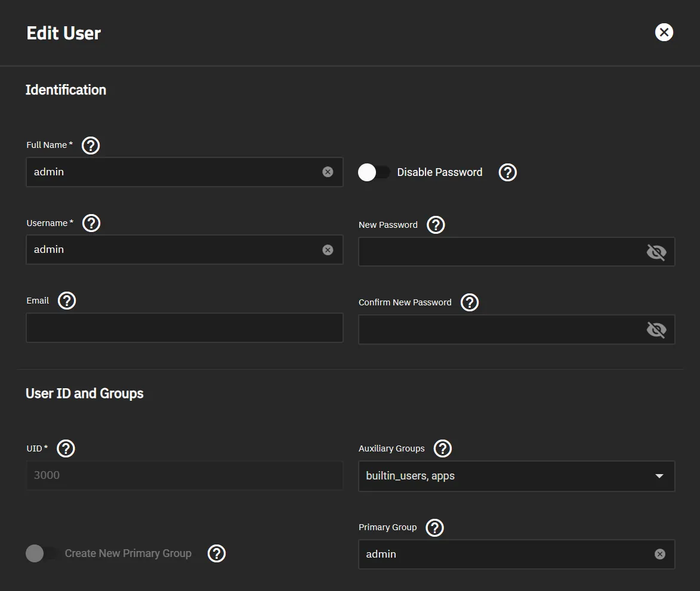Viewport: 700px width, 591px height.
Task: Clear the Username field value
Action: [x=328, y=249]
